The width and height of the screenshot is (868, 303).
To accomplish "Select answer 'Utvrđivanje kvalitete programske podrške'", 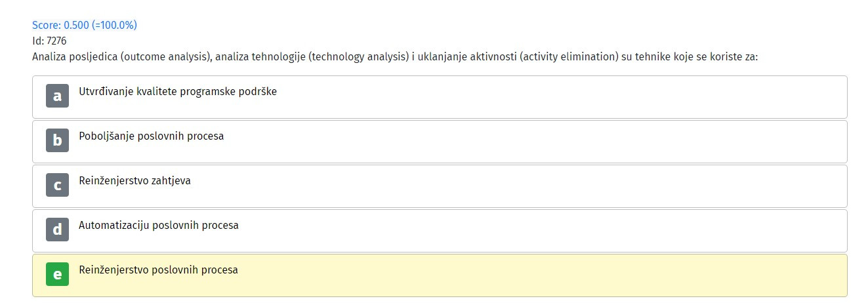I will pos(440,97).
